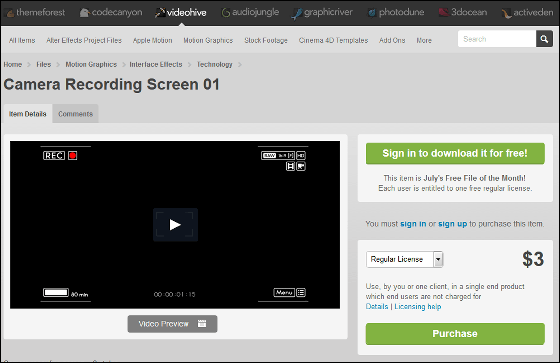Open the Apple Motion category

click(x=152, y=40)
